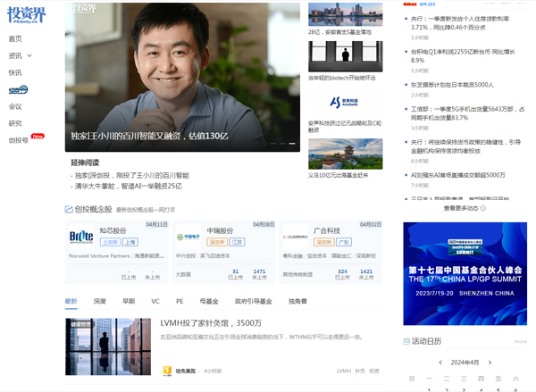Click the arrow icon beside 查看更多动态
The height and width of the screenshot is (392, 536).
coord(482,208)
